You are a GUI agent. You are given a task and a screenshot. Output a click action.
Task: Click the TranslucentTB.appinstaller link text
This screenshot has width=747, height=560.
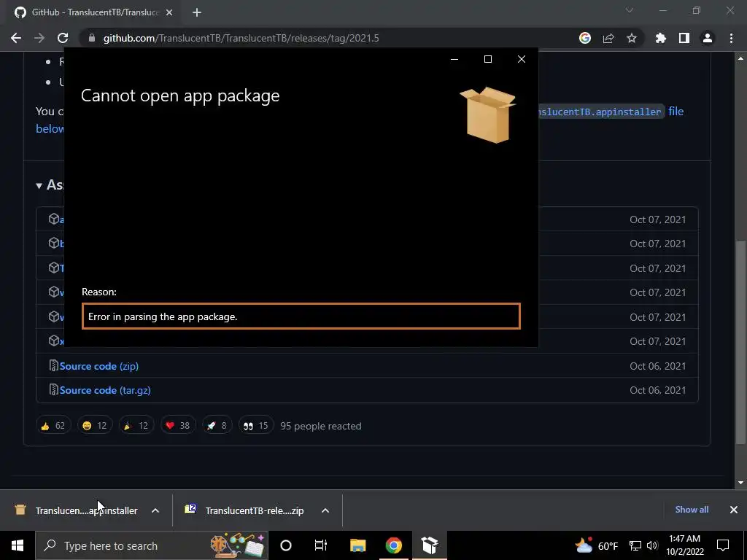click(601, 112)
